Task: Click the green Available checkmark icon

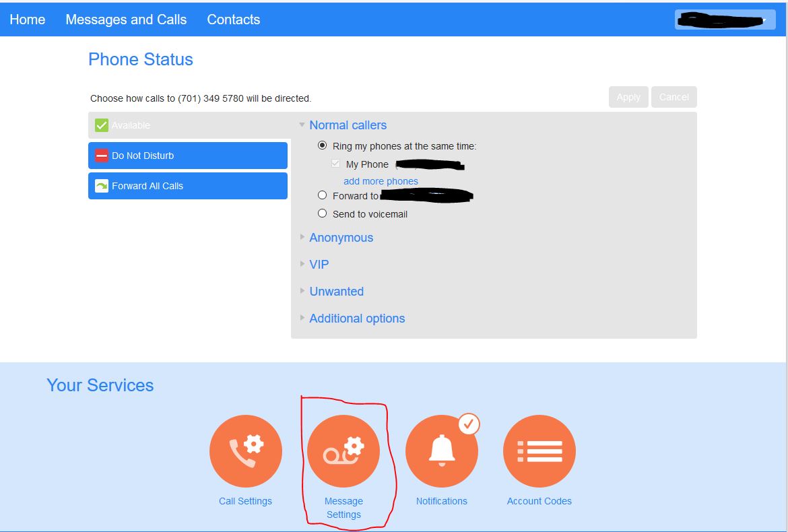Action: [102, 125]
